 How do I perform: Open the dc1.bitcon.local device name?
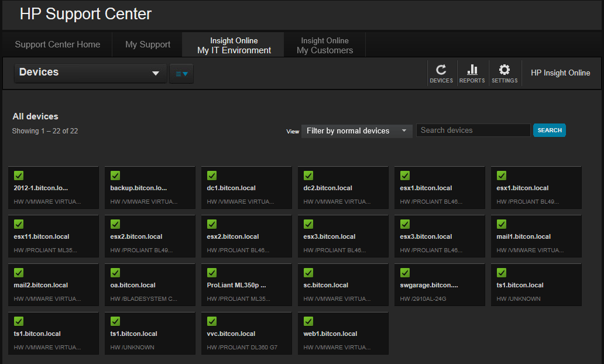pyautogui.click(x=231, y=188)
